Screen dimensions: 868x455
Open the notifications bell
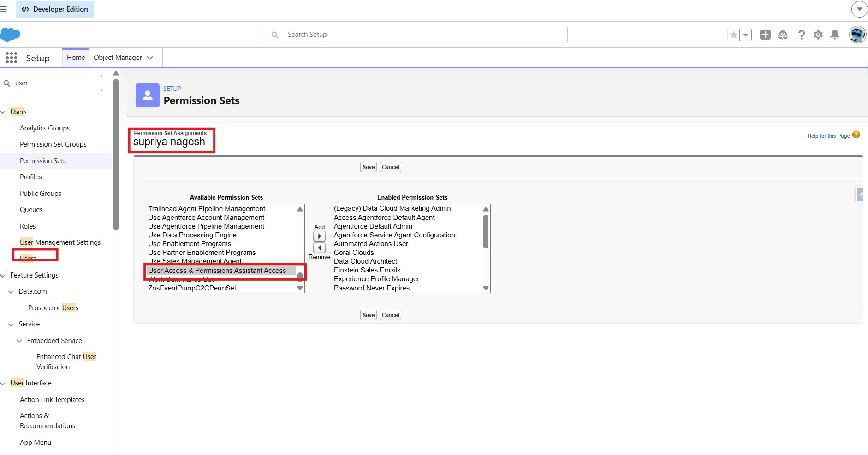click(x=835, y=35)
